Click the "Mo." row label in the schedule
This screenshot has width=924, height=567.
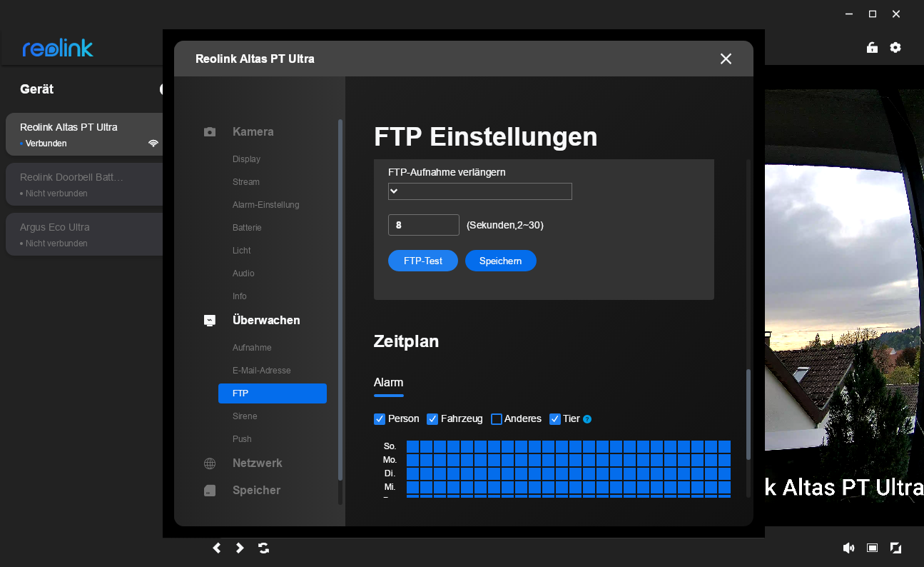(390, 460)
